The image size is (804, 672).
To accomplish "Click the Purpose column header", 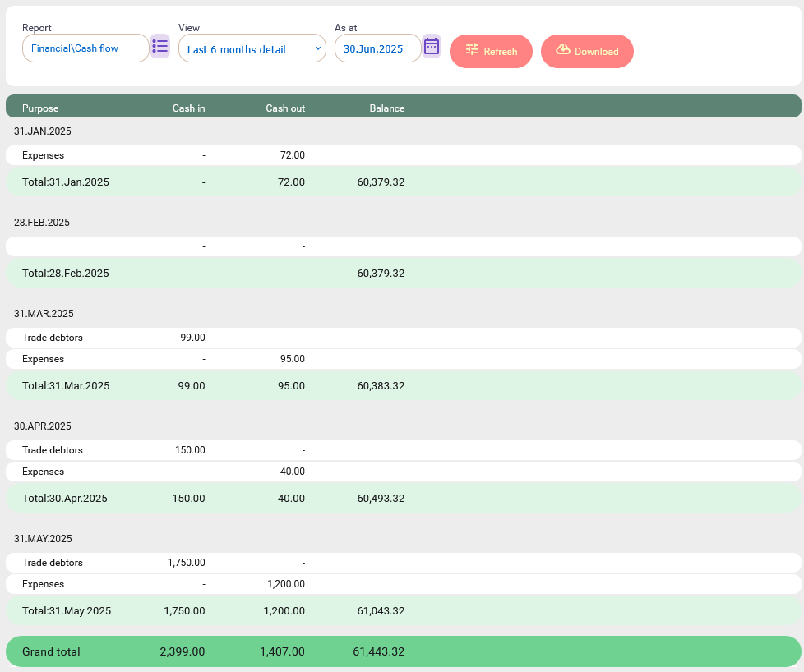I will click(x=40, y=108).
